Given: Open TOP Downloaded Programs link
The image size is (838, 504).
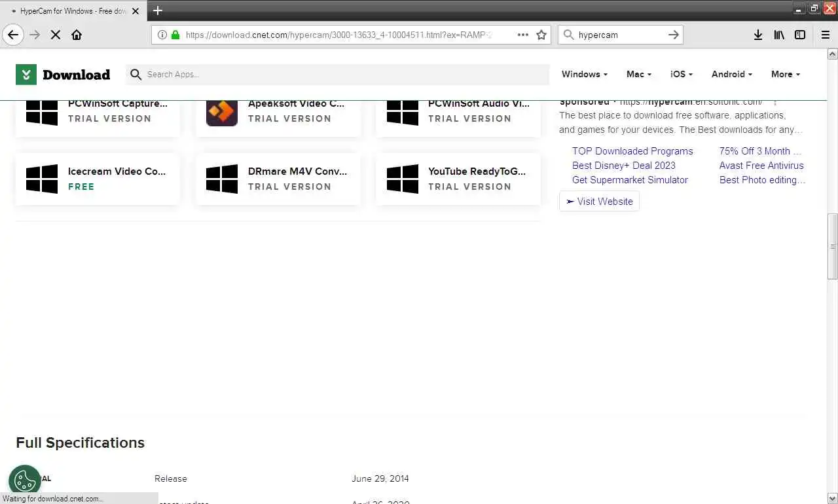Looking at the screenshot, I should [632, 151].
